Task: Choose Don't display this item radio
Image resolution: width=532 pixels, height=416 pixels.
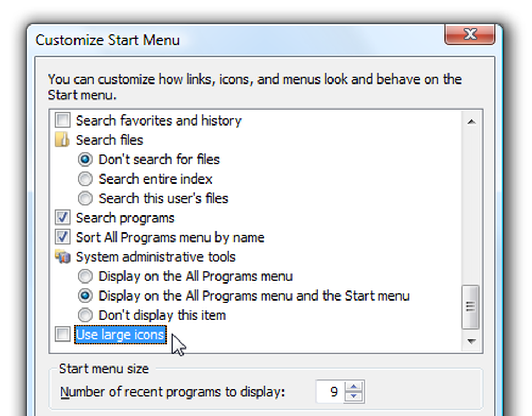Action: tap(85, 315)
